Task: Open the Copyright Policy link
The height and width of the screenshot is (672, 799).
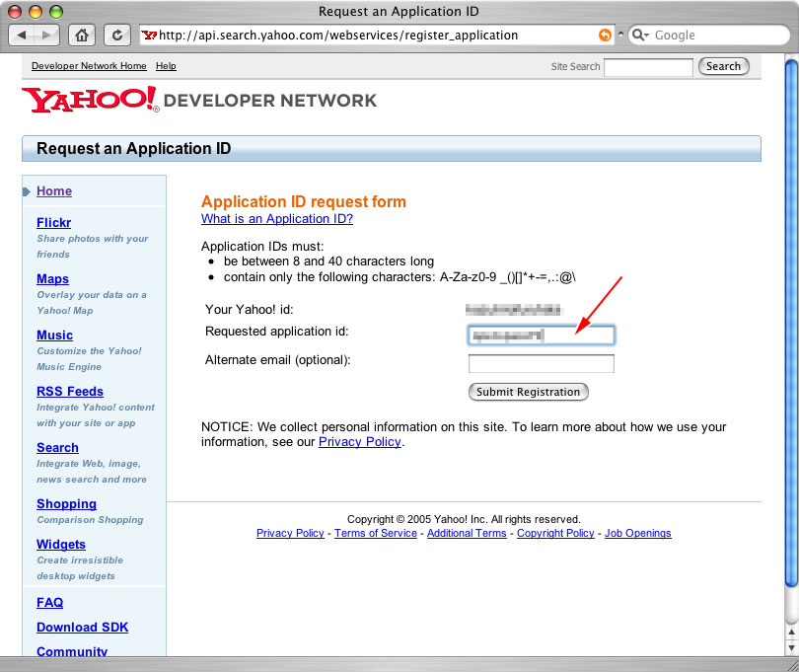Action: click(555, 533)
